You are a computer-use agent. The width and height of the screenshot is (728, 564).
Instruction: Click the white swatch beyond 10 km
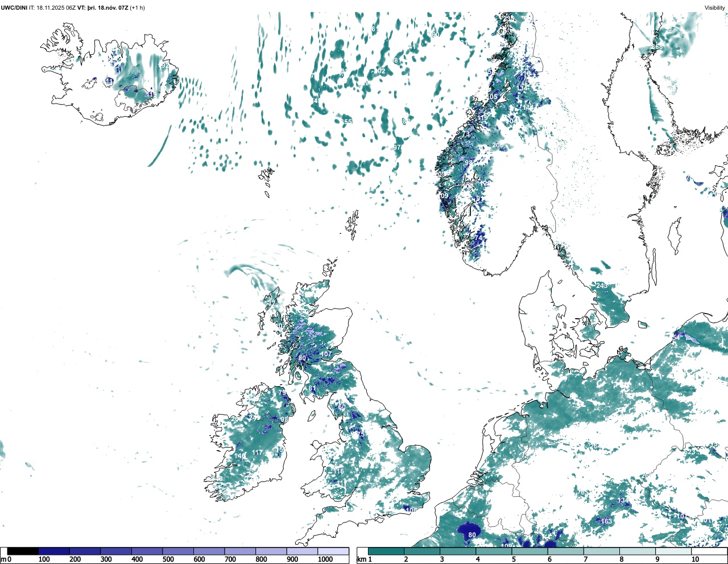[x=709, y=551]
